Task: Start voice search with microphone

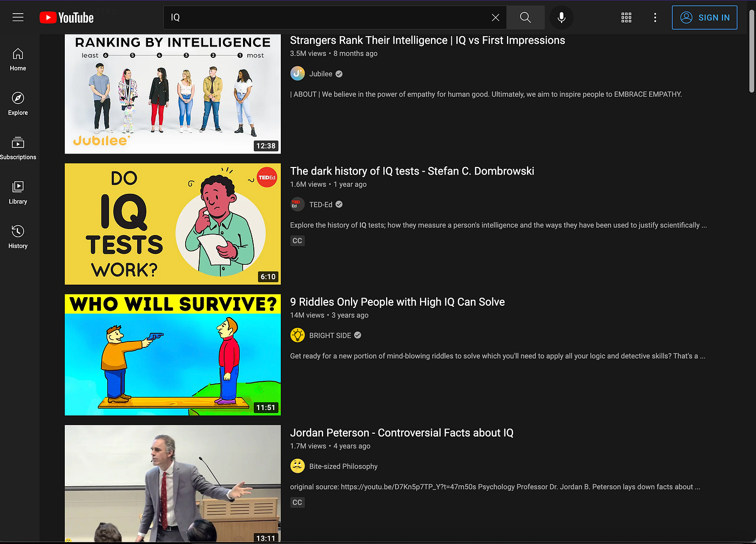Action: (x=562, y=17)
